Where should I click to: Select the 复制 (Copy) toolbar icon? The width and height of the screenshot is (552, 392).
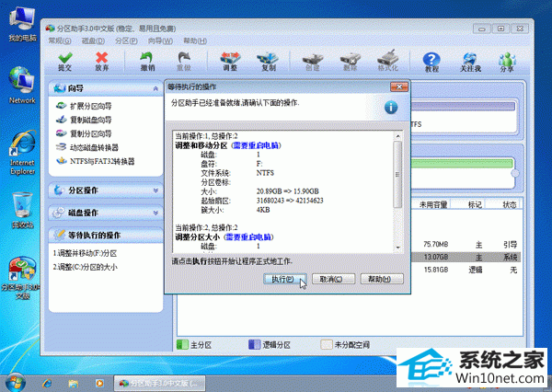coord(269,62)
